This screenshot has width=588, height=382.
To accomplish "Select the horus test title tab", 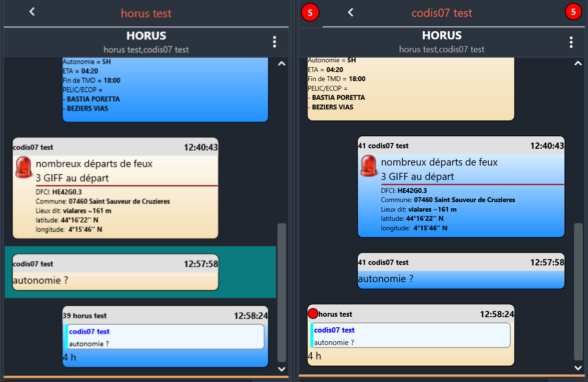I will click(146, 13).
